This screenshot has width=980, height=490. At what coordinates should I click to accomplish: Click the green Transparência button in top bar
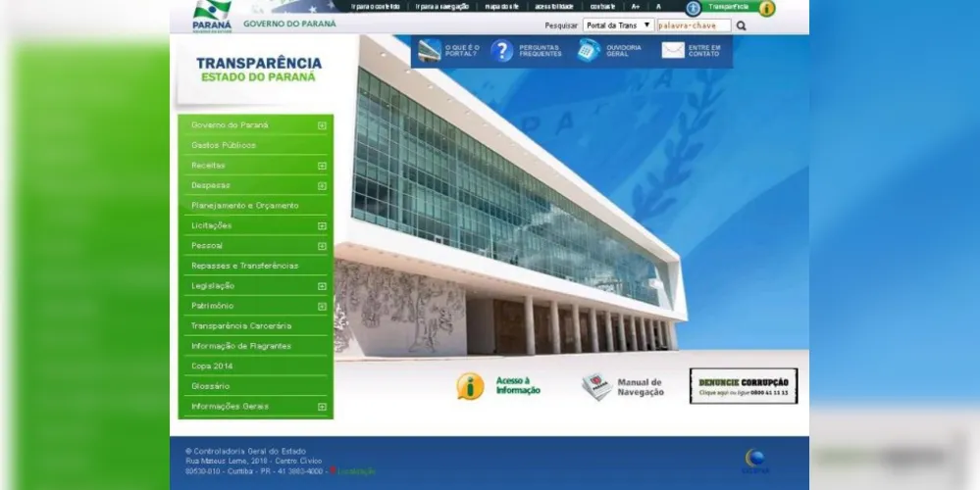pos(729,7)
